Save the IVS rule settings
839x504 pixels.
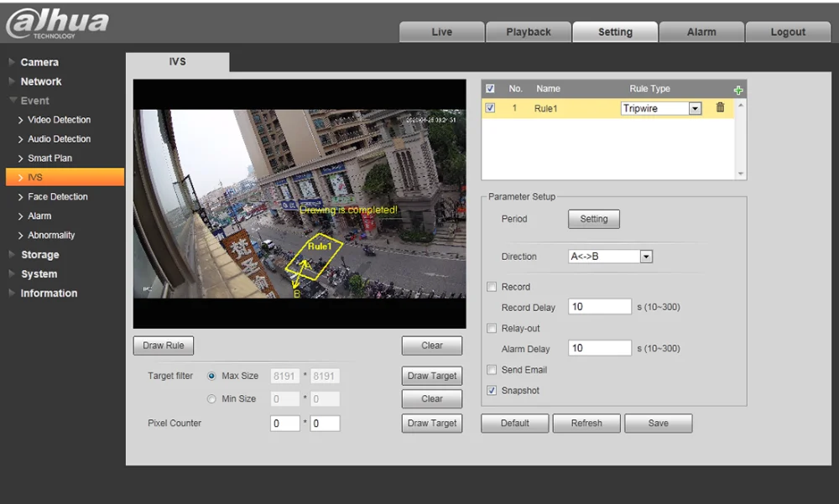pos(659,423)
